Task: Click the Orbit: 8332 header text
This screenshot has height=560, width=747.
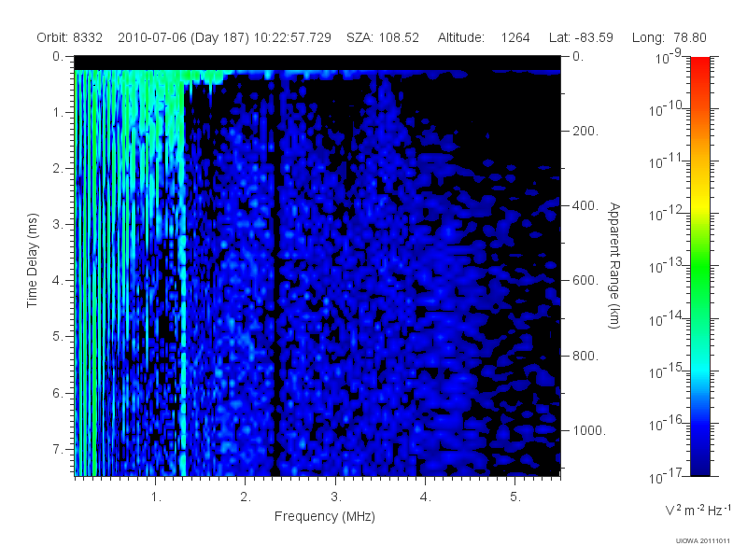Action: pos(69,37)
